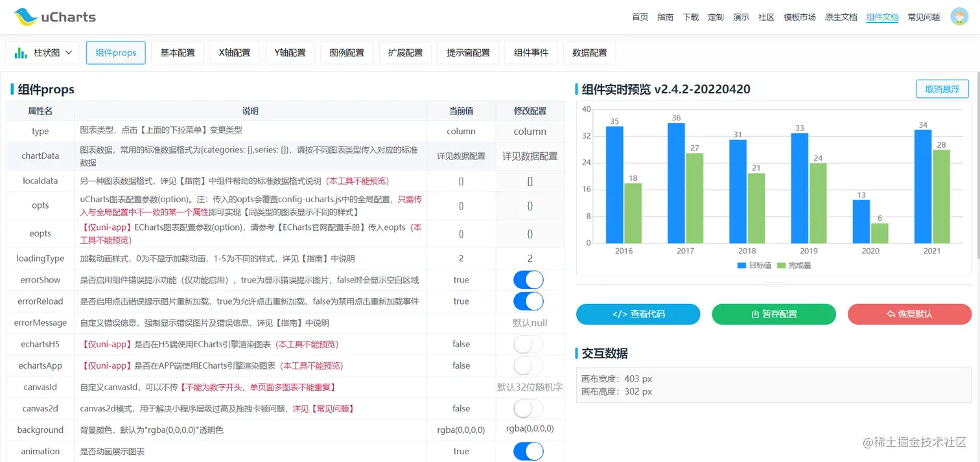Open the 数据配置 tab
Image resolution: width=980 pixels, height=462 pixels.
point(589,53)
